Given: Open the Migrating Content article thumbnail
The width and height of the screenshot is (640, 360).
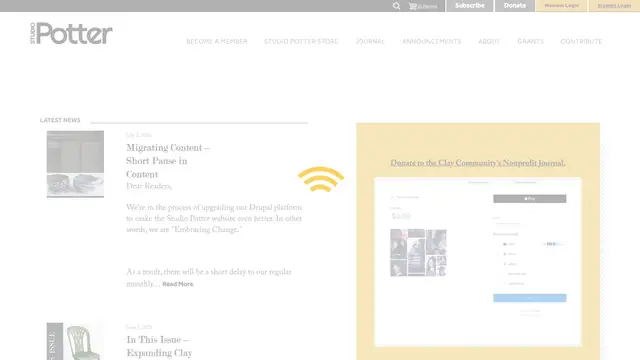Looking at the screenshot, I should [75, 164].
